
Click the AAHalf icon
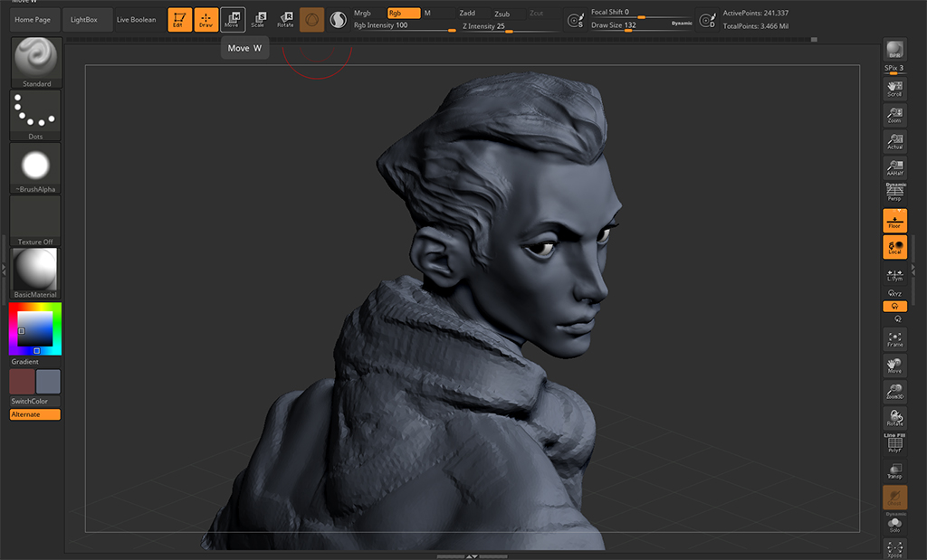[894, 167]
